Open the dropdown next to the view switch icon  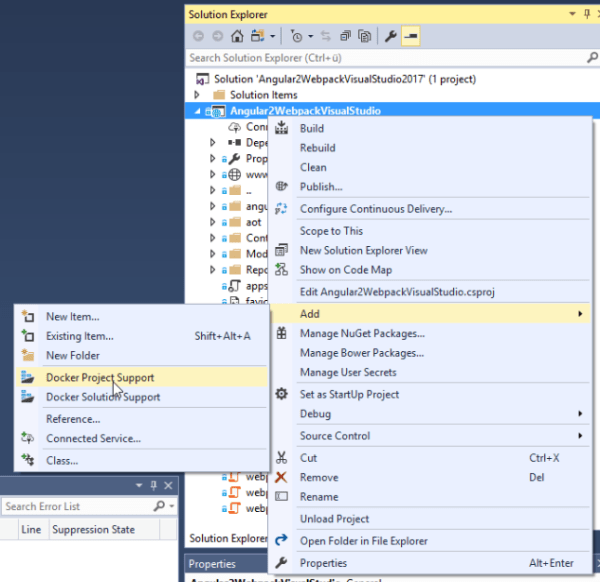pos(272,36)
